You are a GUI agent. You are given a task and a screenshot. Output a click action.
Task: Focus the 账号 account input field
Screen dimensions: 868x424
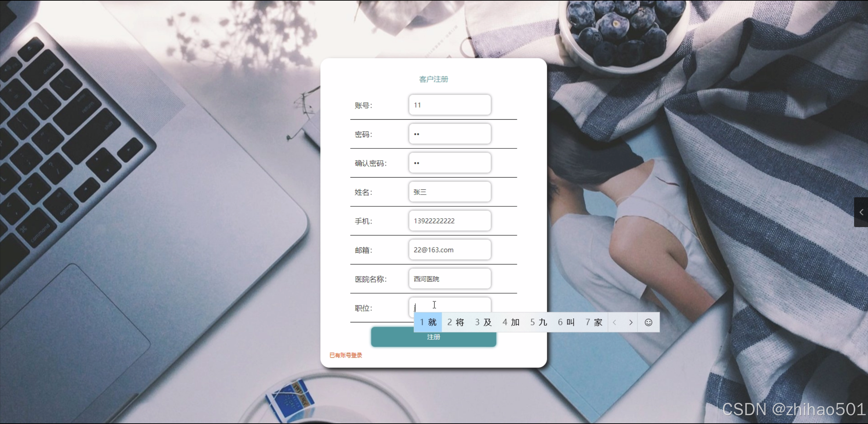pyautogui.click(x=450, y=105)
